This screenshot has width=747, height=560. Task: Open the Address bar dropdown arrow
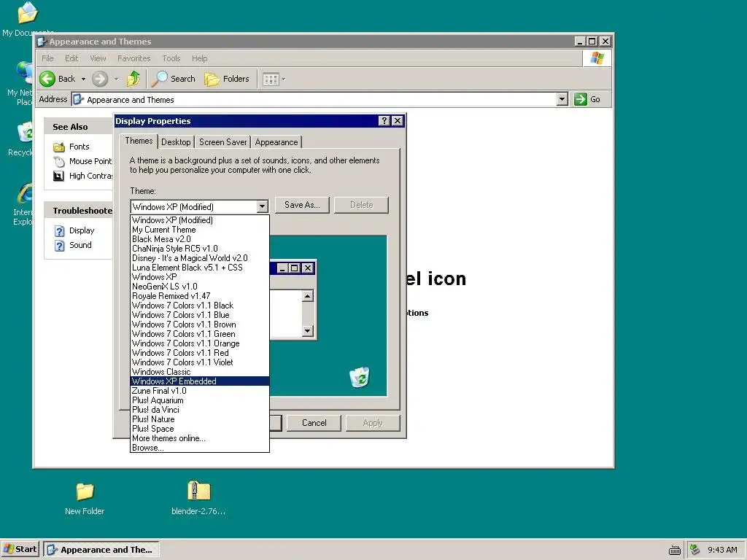tap(562, 99)
